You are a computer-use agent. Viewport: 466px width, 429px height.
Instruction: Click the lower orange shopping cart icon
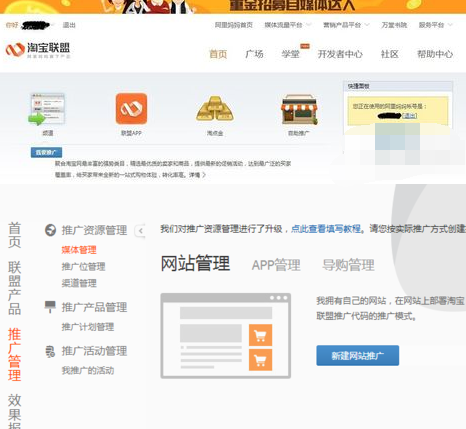(260, 360)
